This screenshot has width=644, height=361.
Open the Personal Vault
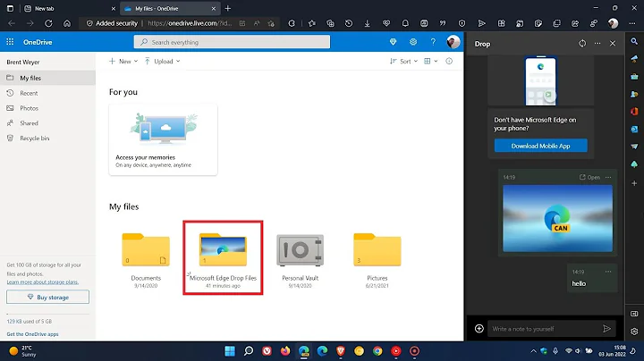click(x=301, y=259)
